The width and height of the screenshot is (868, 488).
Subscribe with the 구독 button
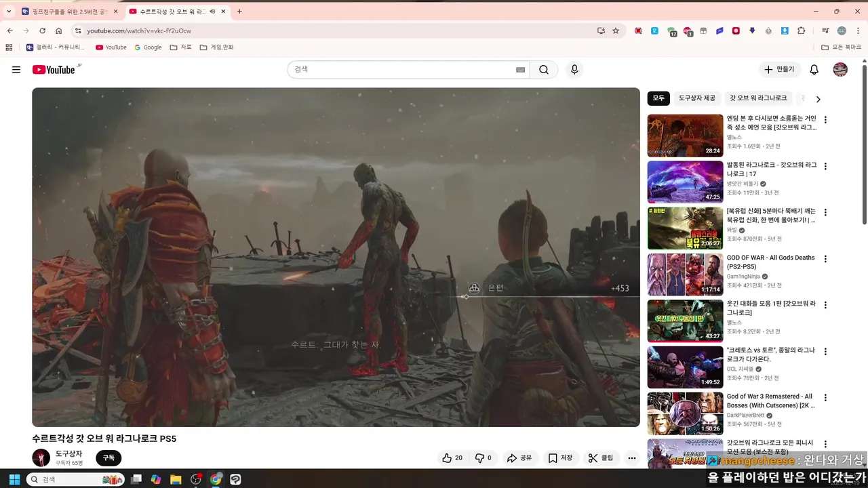point(108,458)
